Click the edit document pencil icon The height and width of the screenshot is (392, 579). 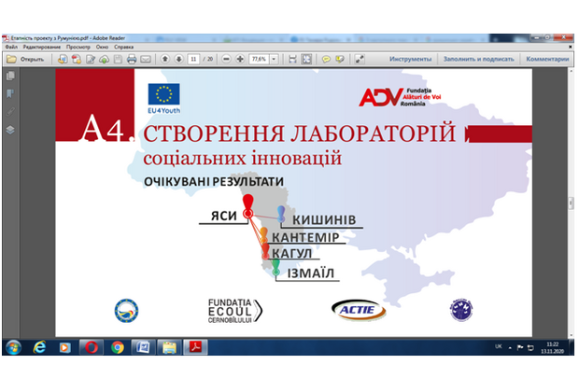click(91, 59)
